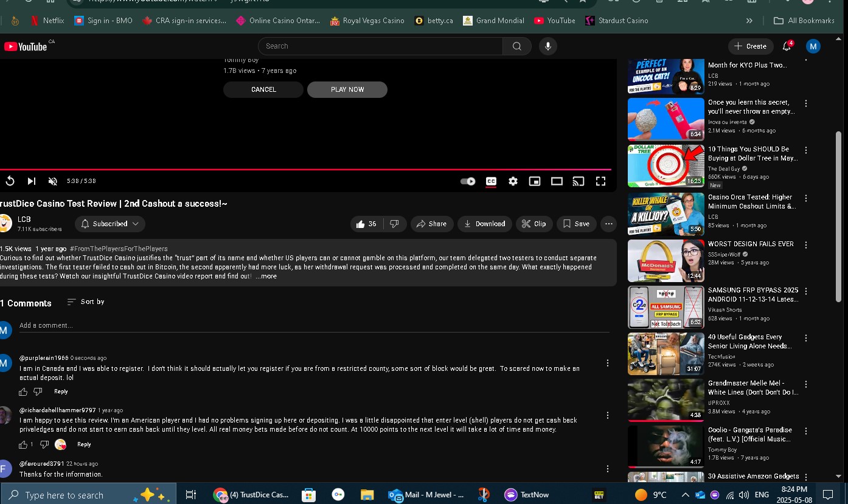Image resolution: width=848 pixels, height=504 pixels.
Task: Enter full screen mode
Action: coord(600,181)
